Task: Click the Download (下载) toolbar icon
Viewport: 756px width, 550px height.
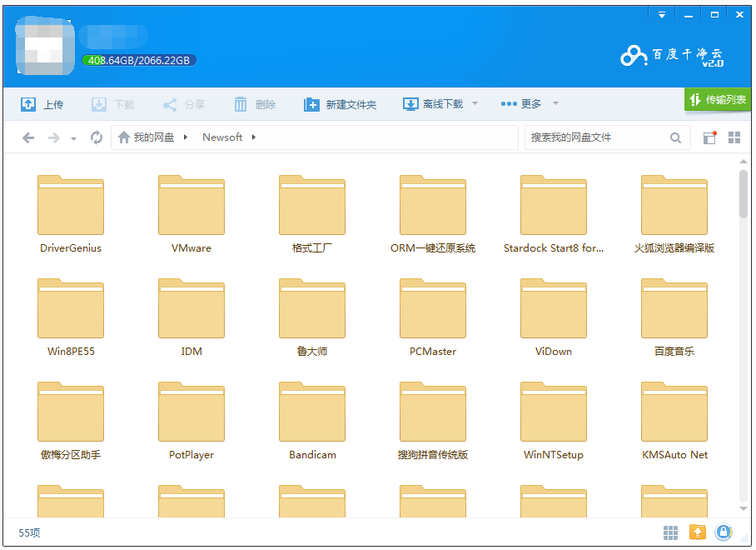Action: click(x=99, y=104)
